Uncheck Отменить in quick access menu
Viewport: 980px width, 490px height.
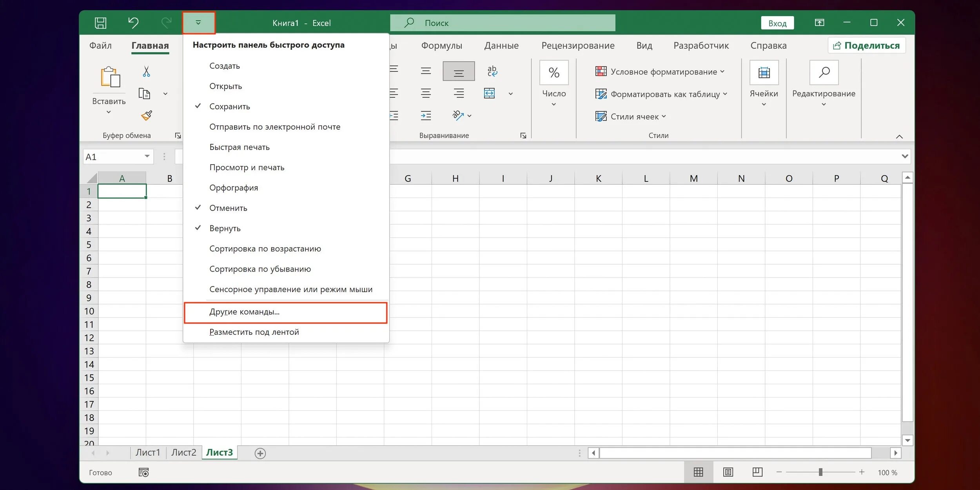click(228, 208)
